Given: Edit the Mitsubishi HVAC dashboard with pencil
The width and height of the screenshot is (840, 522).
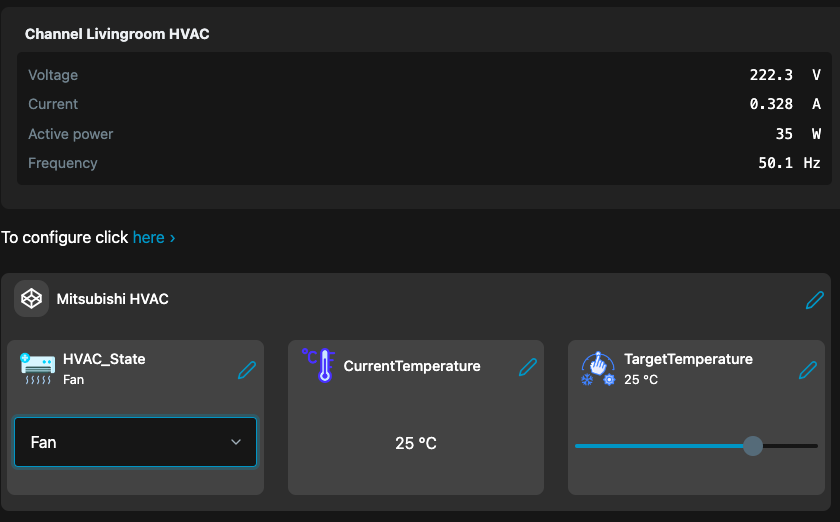Looking at the screenshot, I should point(815,299).
